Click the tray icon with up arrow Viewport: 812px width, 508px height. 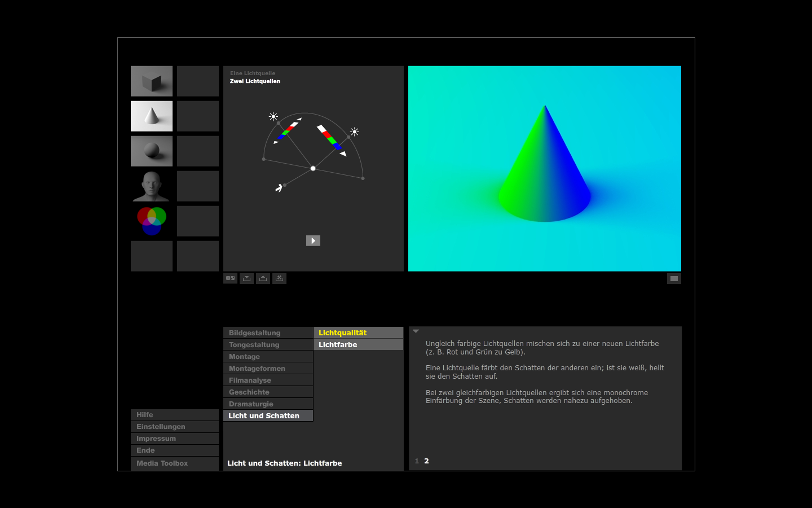(263, 278)
